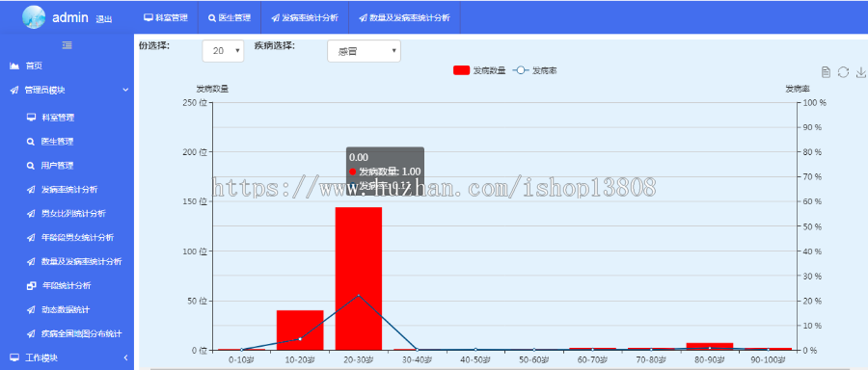This screenshot has width=868, height=370.
Task: Collapse 管理员模块 via its chevron
Action: click(x=125, y=90)
